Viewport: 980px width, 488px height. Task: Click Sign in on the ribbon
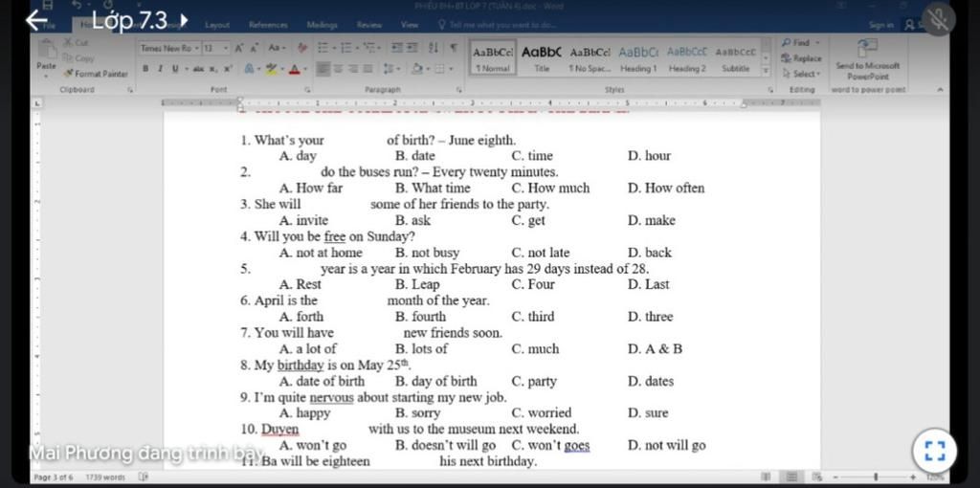[880, 26]
